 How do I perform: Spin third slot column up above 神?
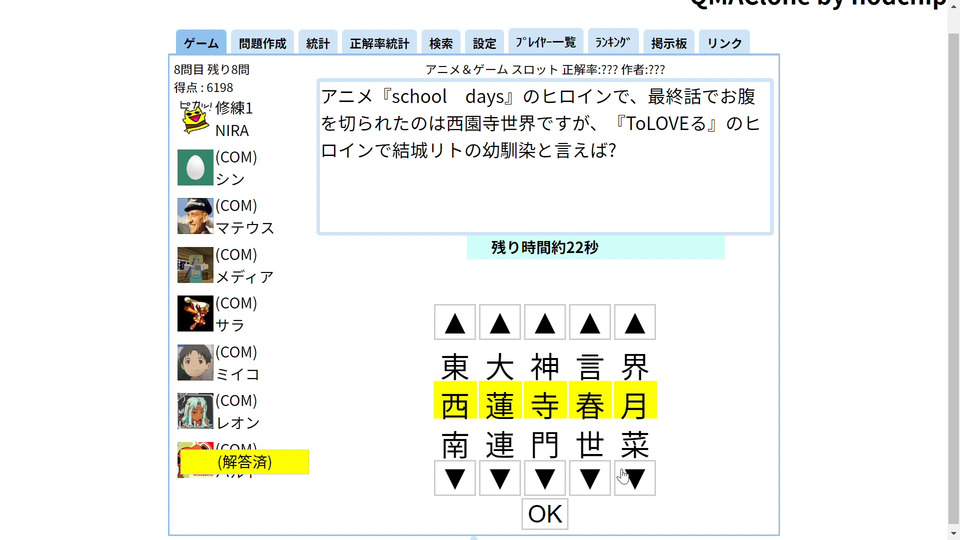(x=545, y=322)
